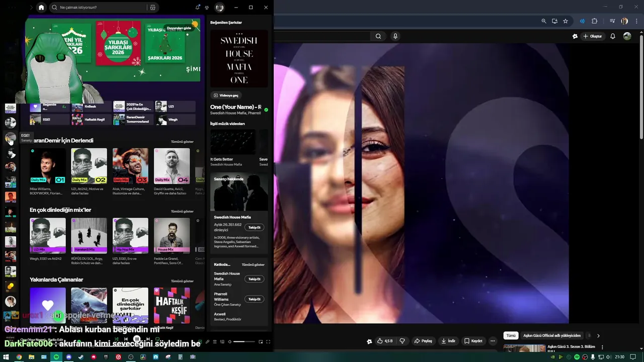Show all for En çok dinlediğin mix'ler
Screen dimensions: 644x362
182,211
